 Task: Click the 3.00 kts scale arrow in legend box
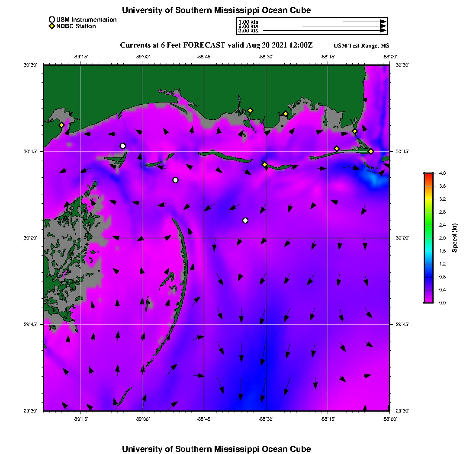click(325, 31)
